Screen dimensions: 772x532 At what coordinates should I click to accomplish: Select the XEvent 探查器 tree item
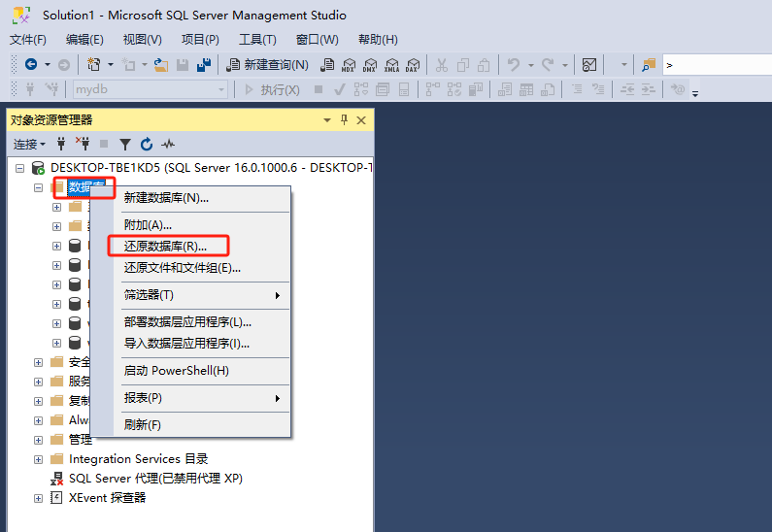tap(108, 498)
